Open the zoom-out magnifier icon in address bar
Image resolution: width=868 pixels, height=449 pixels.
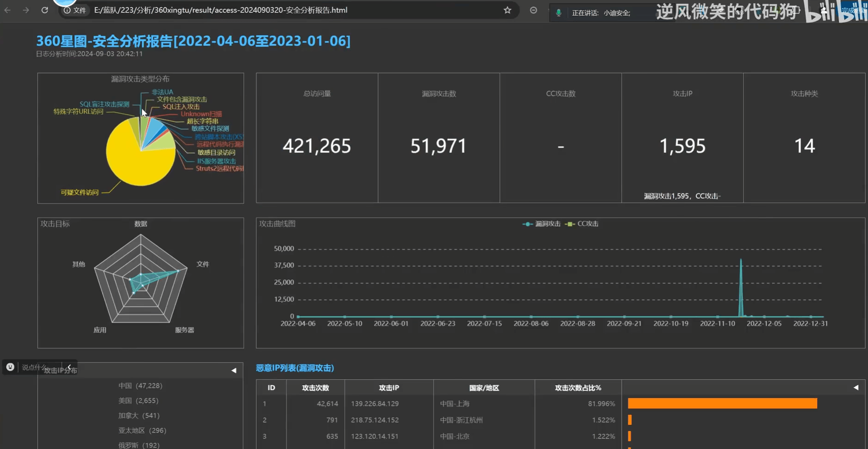(x=533, y=10)
